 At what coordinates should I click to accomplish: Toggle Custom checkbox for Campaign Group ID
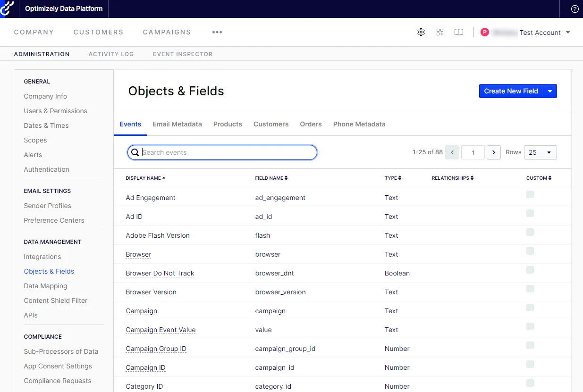530,345
